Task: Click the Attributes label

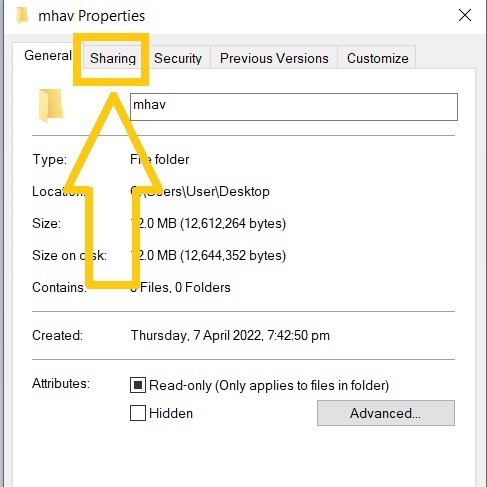Action: 61,383
